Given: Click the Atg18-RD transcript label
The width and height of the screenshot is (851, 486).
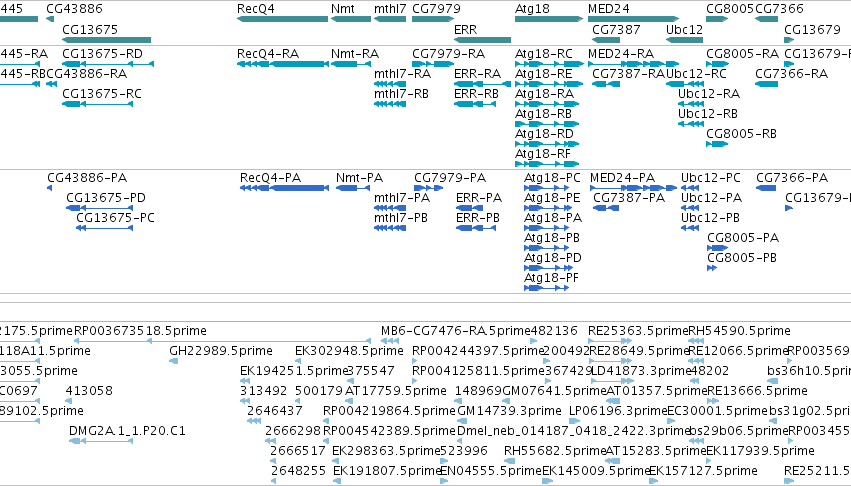Looking at the screenshot, I should (x=544, y=134).
